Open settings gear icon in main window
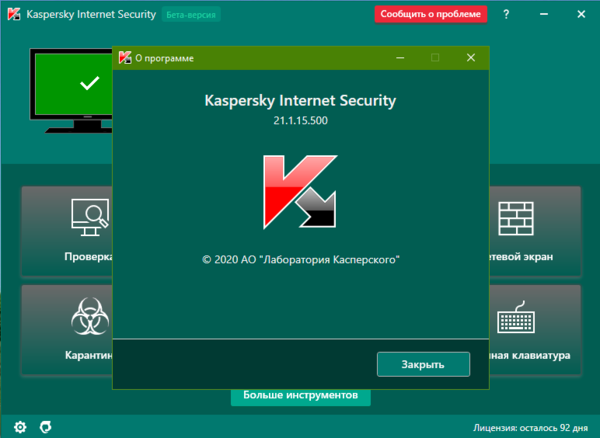Viewport: 600px width, 438px height. [20, 427]
